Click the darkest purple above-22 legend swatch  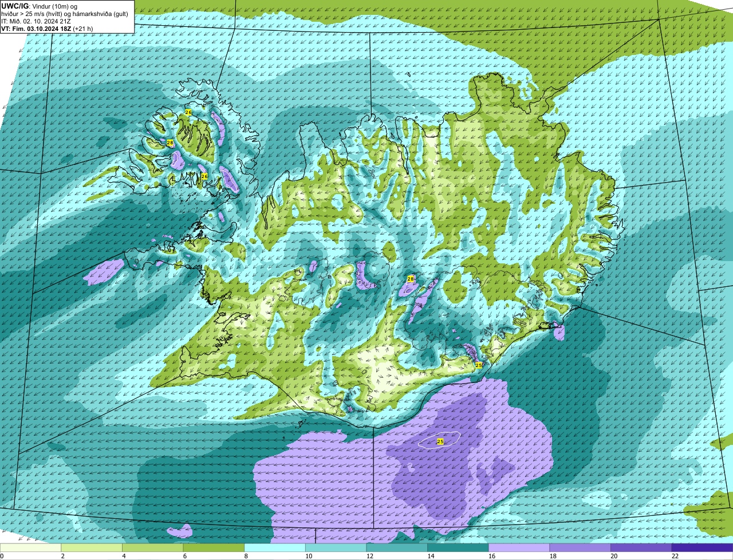(702, 547)
